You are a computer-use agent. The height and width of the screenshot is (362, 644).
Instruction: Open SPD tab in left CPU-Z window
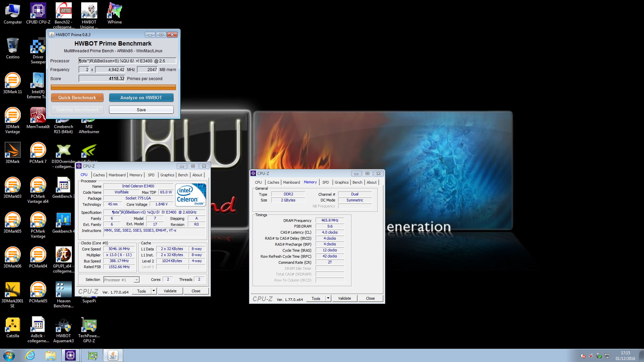click(151, 175)
